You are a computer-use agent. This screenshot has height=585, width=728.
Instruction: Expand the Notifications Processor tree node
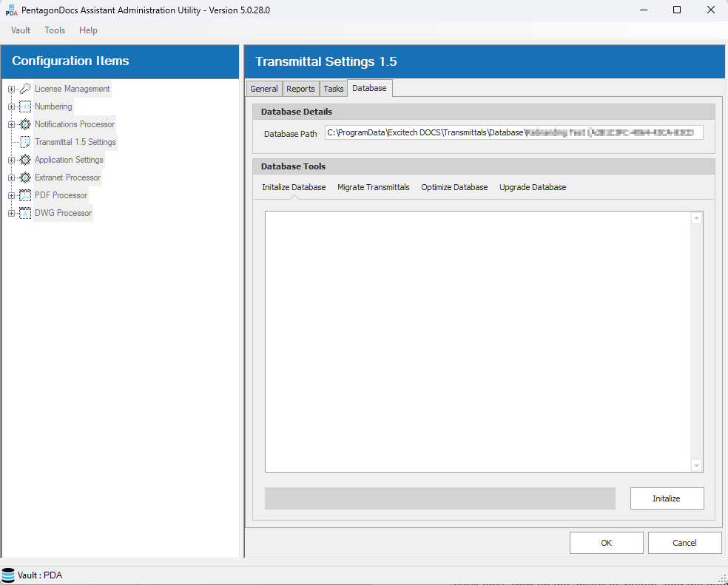pos(11,124)
